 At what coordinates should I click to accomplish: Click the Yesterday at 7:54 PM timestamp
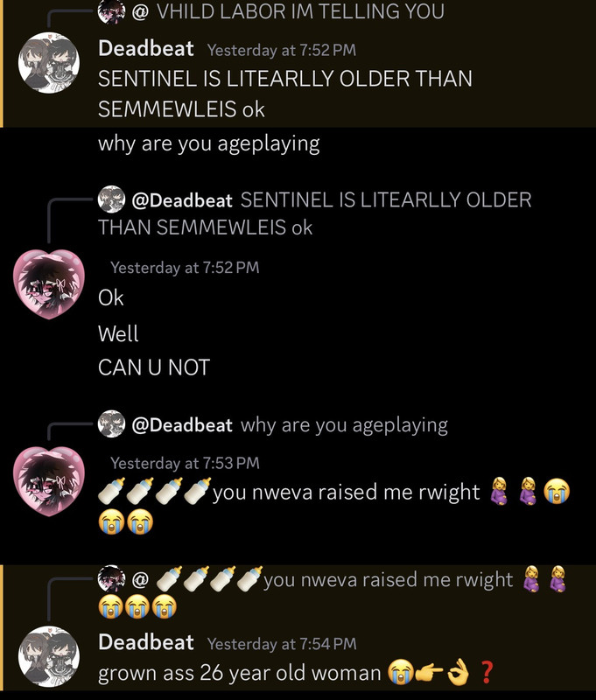coord(282,644)
